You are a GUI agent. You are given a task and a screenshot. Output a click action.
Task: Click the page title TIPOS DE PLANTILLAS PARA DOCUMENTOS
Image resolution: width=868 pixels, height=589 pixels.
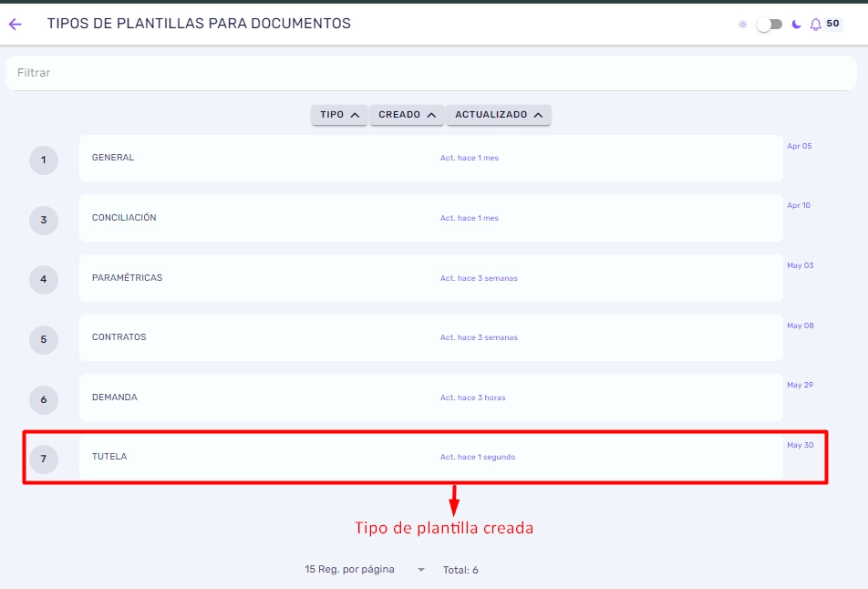click(x=199, y=24)
